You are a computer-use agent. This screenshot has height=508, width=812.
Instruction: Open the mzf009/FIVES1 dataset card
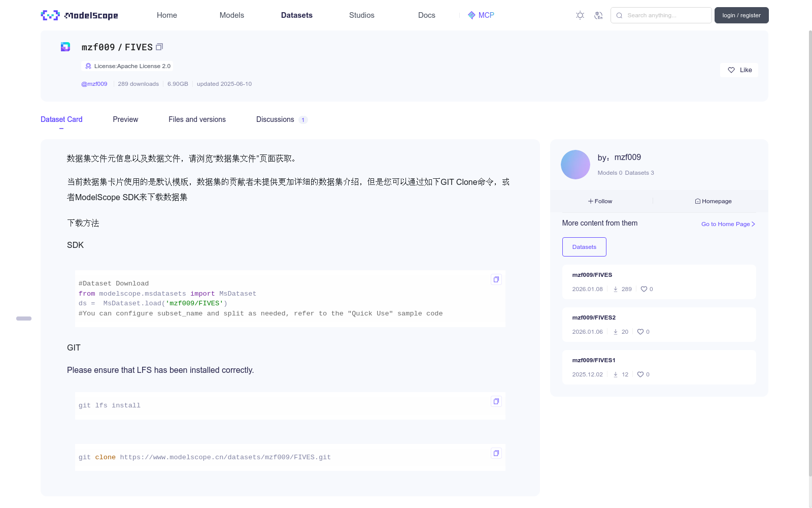tap(659, 367)
